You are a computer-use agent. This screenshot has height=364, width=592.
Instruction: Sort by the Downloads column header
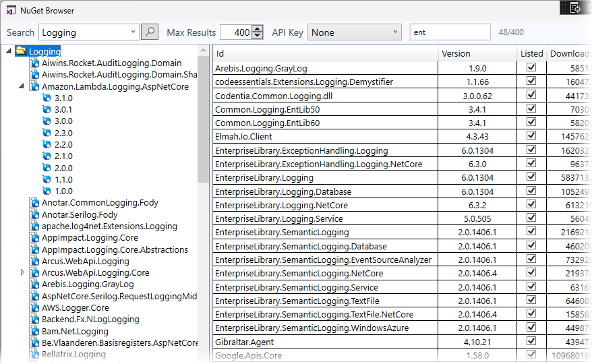(x=569, y=53)
